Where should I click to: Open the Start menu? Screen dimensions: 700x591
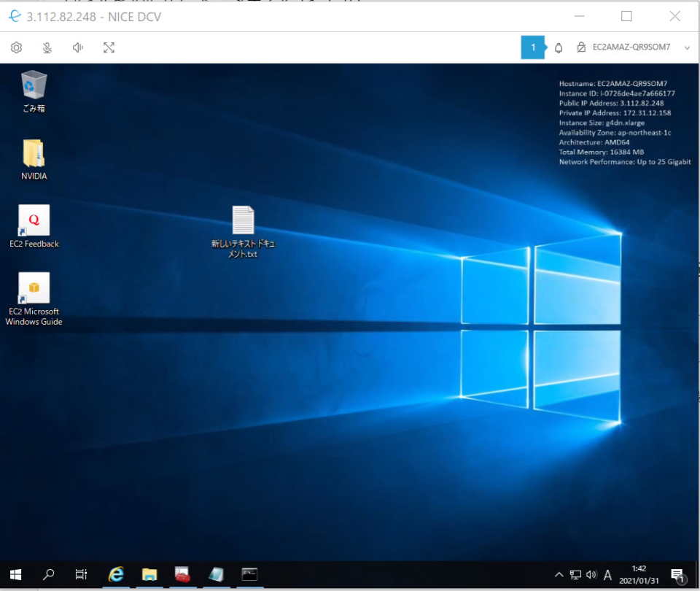point(15,574)
